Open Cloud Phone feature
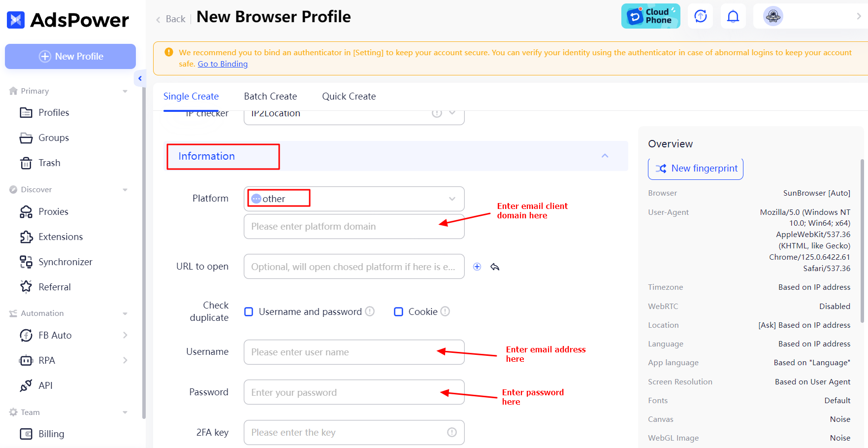This screenshot has width=868, height=448. pyautogui.click(x=650, y=16)
